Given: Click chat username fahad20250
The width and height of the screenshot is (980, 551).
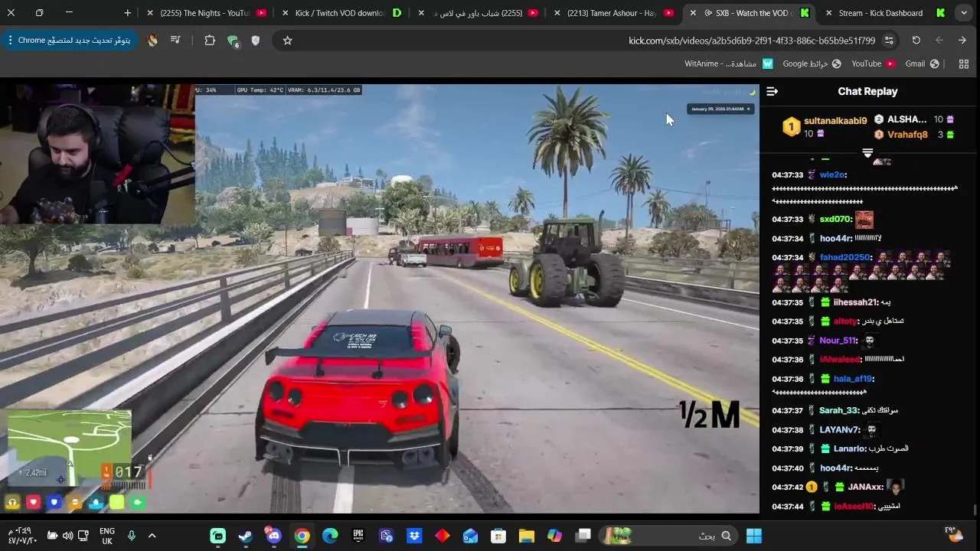Looking at the screenshot, I should click(x=845, y=258).
